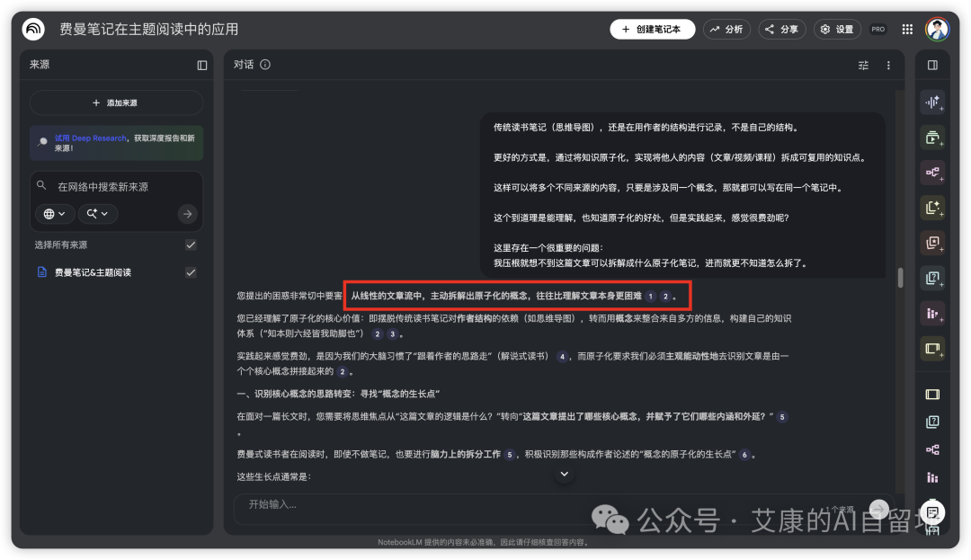Open the 分析 analytics button

point(727,29)
